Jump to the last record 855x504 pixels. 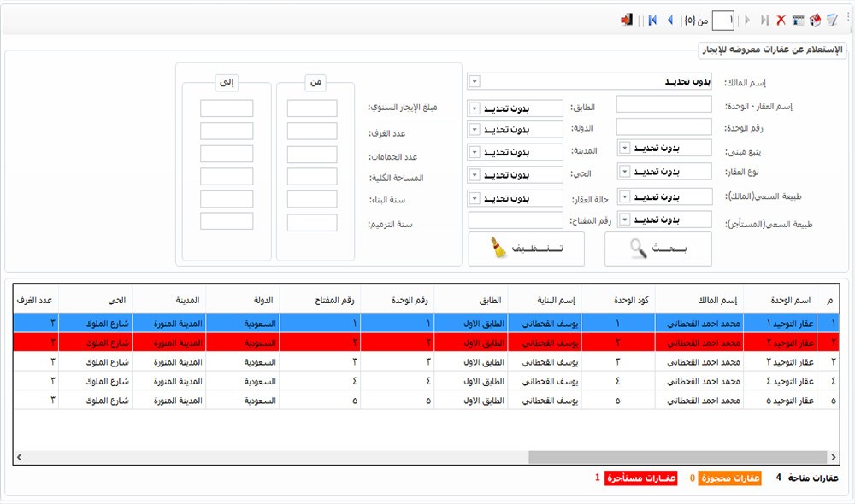pyautogui.click(x=764, y=19)
